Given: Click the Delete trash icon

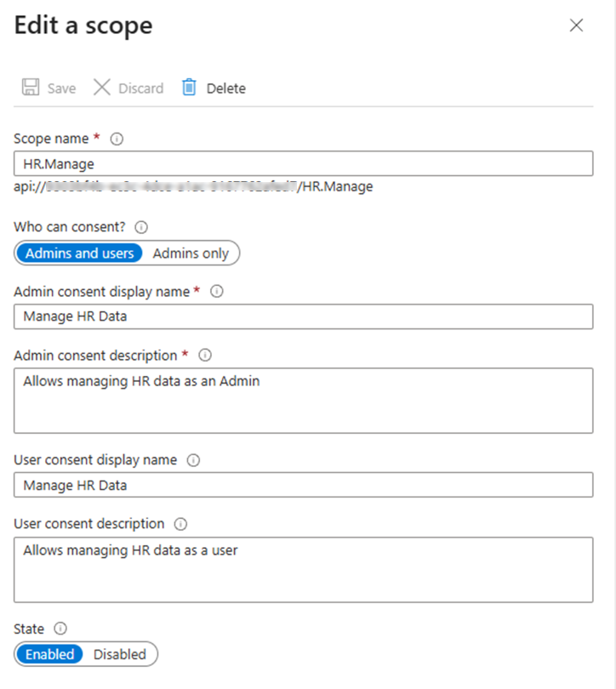Looking at the screenshot, I should click(188, 87).
